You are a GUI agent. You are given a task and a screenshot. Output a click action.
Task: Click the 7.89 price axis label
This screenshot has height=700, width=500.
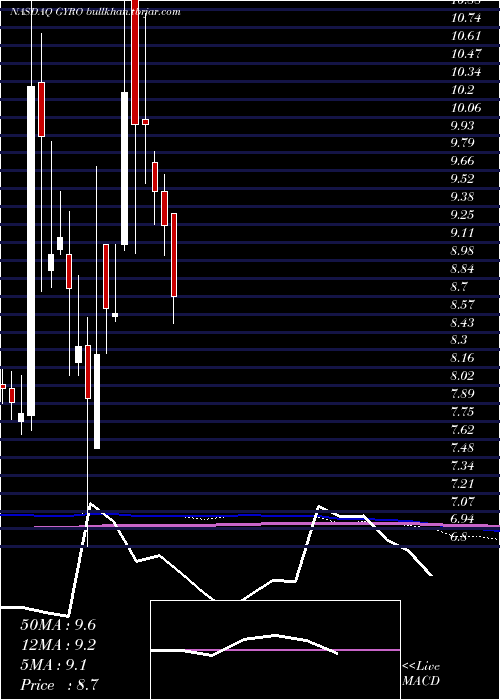462,394
